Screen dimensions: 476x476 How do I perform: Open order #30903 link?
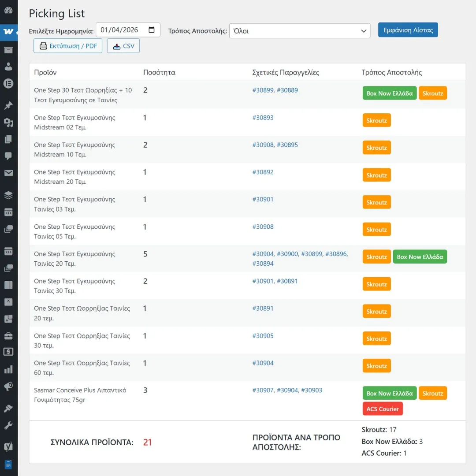pyautogui.click(x=312, y=390)
